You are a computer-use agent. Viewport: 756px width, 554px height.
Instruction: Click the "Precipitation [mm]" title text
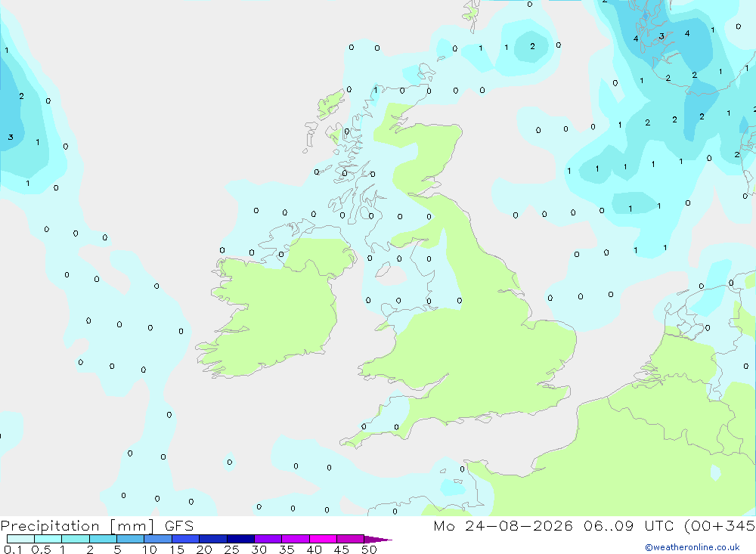[x=77, y=526]
